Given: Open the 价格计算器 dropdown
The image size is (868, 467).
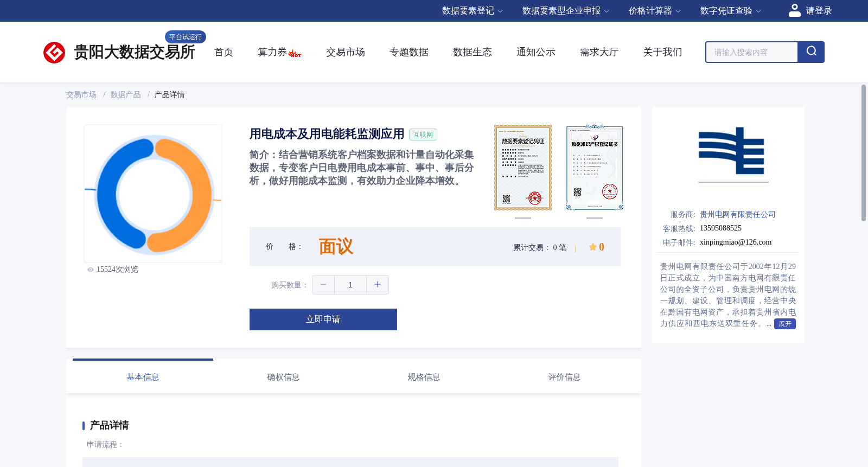Looking at the screenshot, I should [654, 11].
